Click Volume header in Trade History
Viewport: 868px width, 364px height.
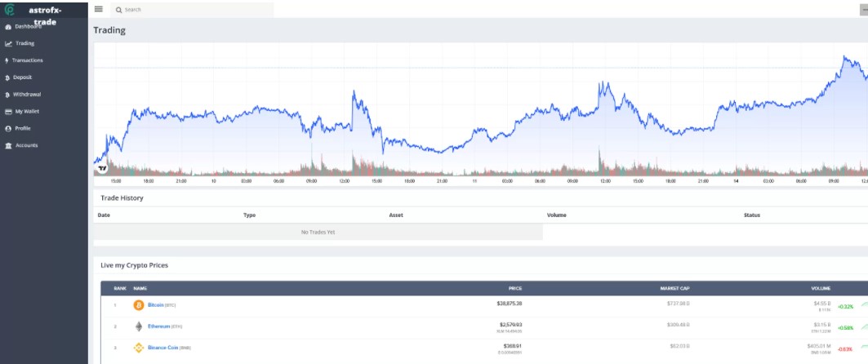click(x=556, y=215)
